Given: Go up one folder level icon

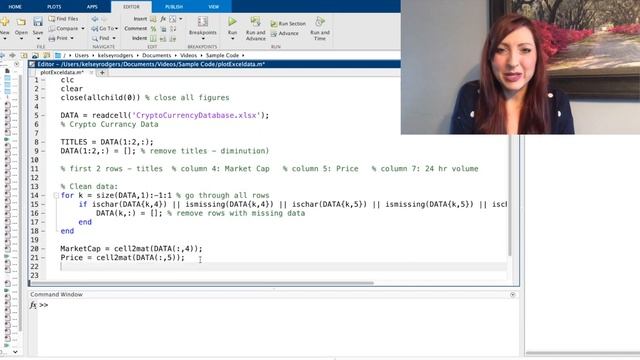Looking at the screenshot, I should 24,55.
